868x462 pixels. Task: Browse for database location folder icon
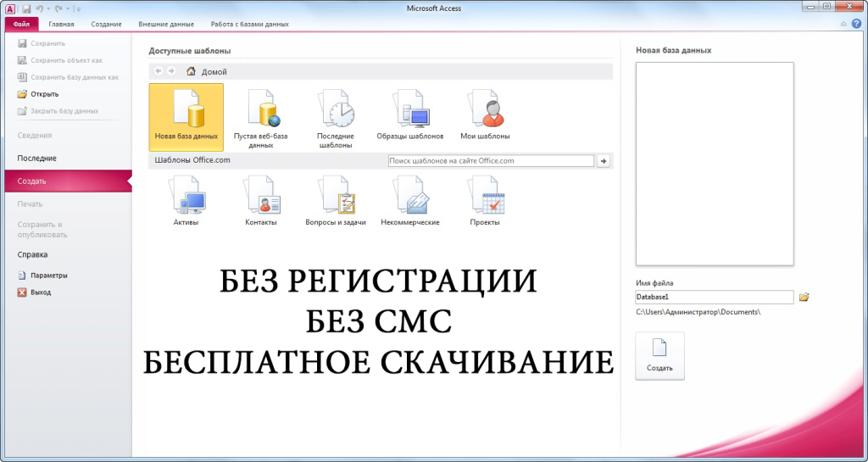point(804,297)
